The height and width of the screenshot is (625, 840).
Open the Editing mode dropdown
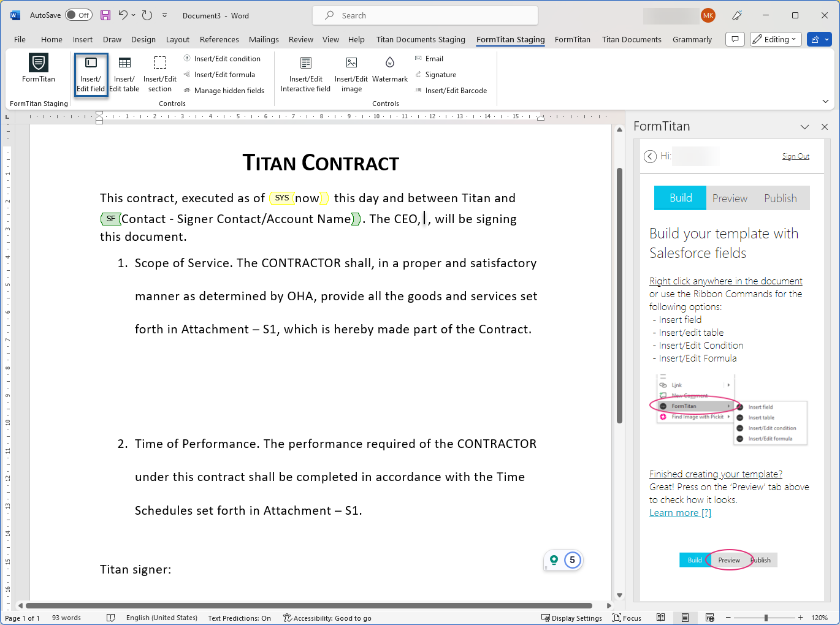[x=776, y=39]
